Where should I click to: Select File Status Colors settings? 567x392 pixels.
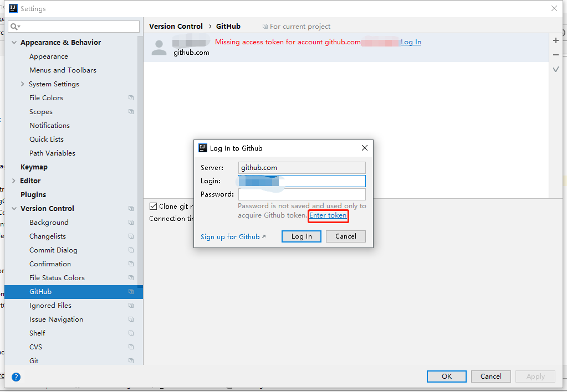click(x=57, y=278)
